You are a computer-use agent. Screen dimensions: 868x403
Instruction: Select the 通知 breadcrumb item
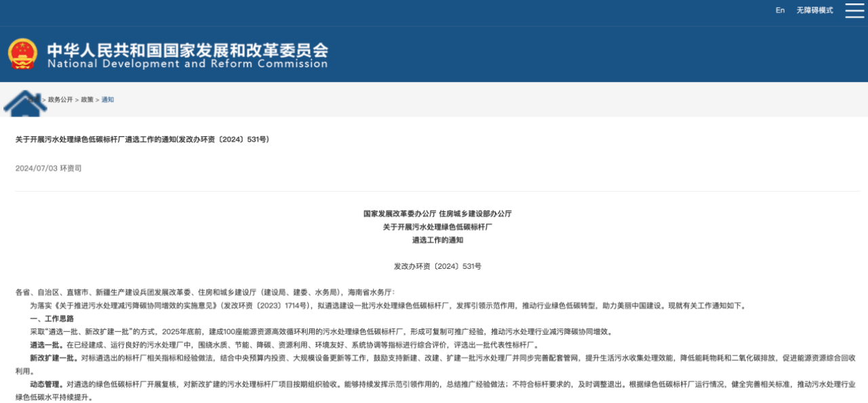[108, 100]
